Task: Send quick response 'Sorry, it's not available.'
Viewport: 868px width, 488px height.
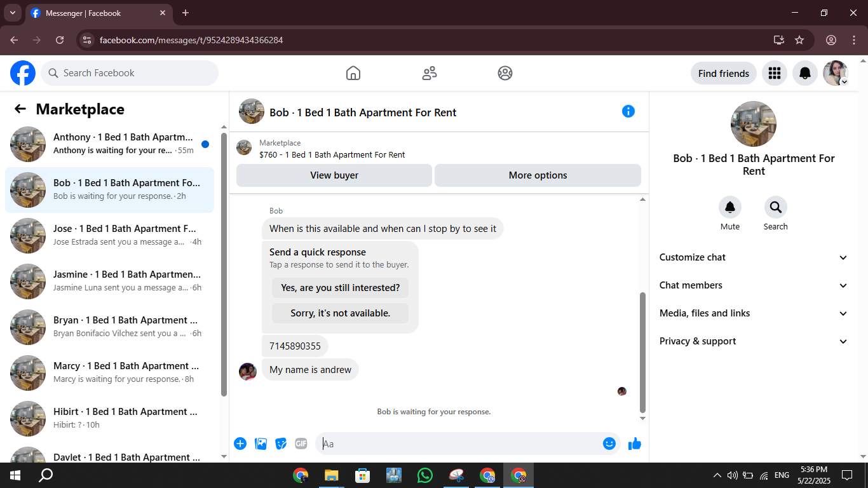Action: (341, 313)
